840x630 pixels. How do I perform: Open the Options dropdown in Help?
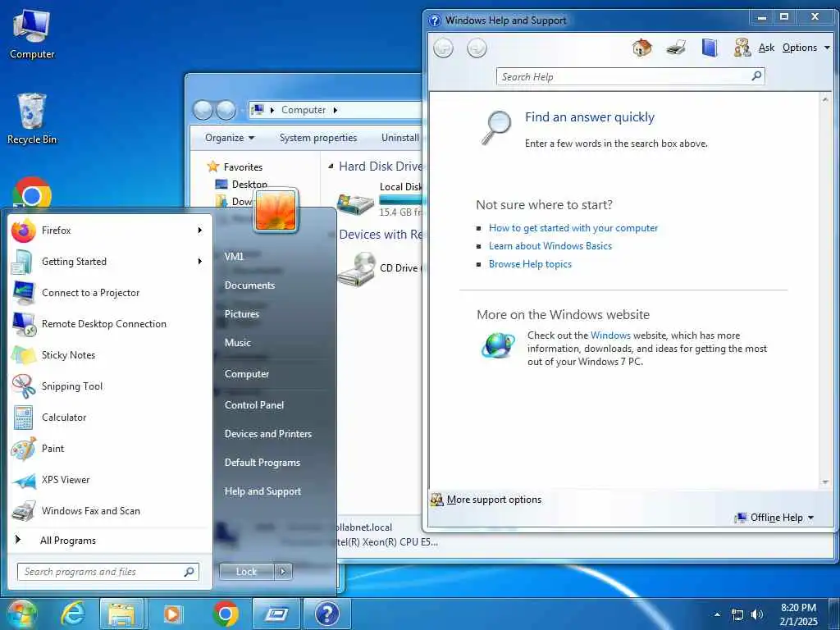coord(806,48)
